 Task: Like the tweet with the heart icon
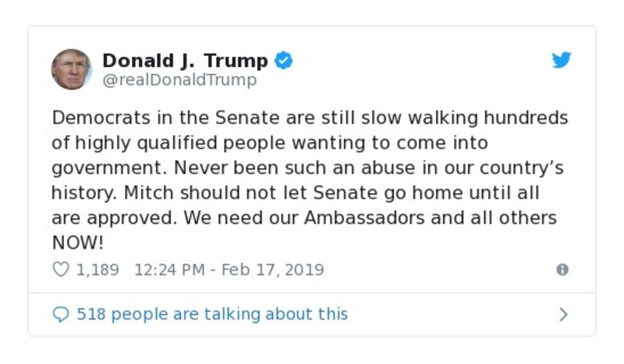(x=60, y=270)
